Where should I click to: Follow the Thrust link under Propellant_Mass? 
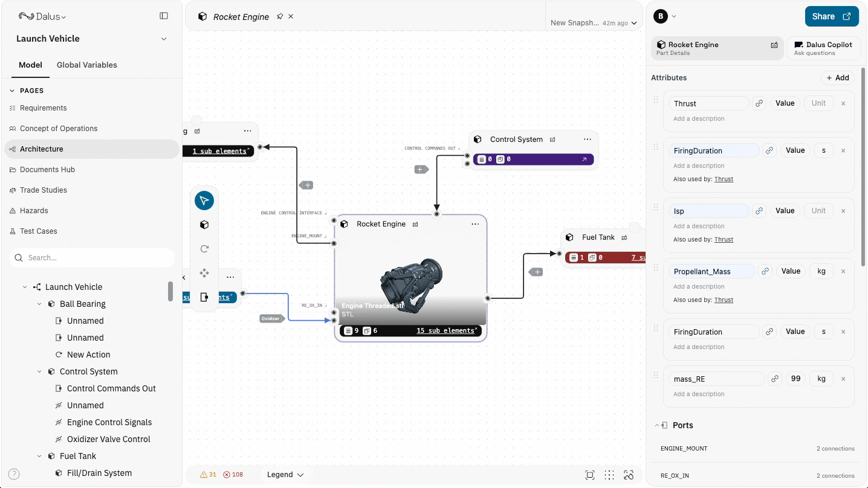[x=724, y=300]
